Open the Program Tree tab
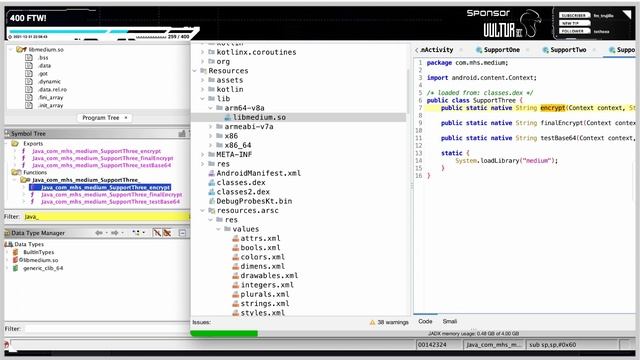640x360 pixels. click(x=100, y=118)
